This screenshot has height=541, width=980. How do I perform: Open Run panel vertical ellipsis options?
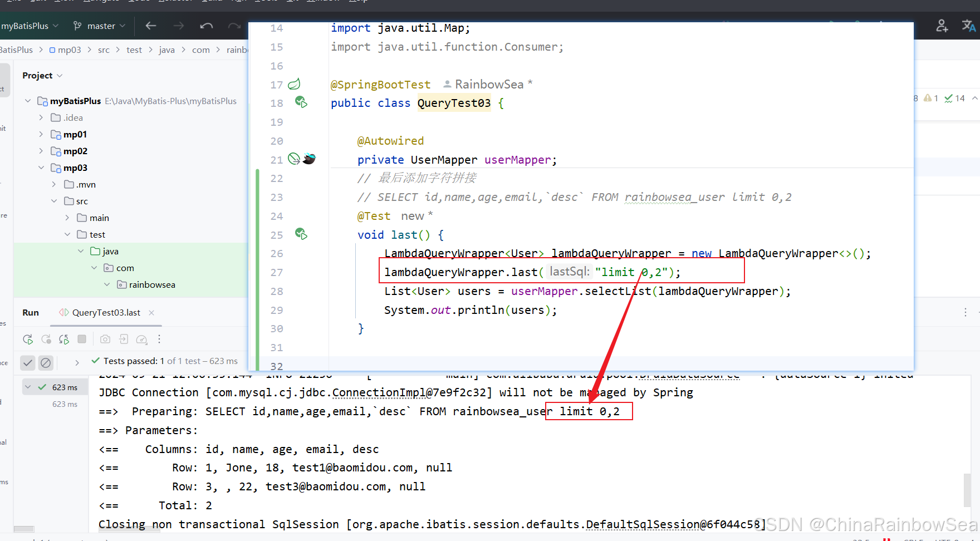(966, 313)
